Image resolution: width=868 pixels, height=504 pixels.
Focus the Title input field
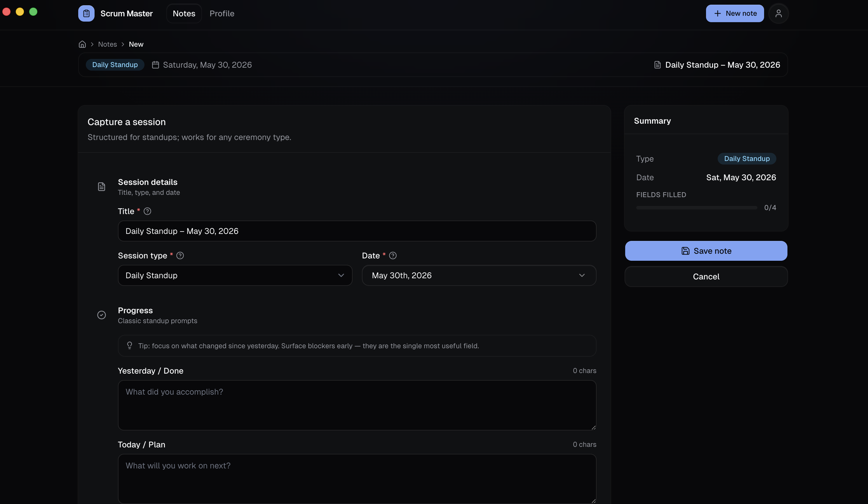tap(357, 231)
